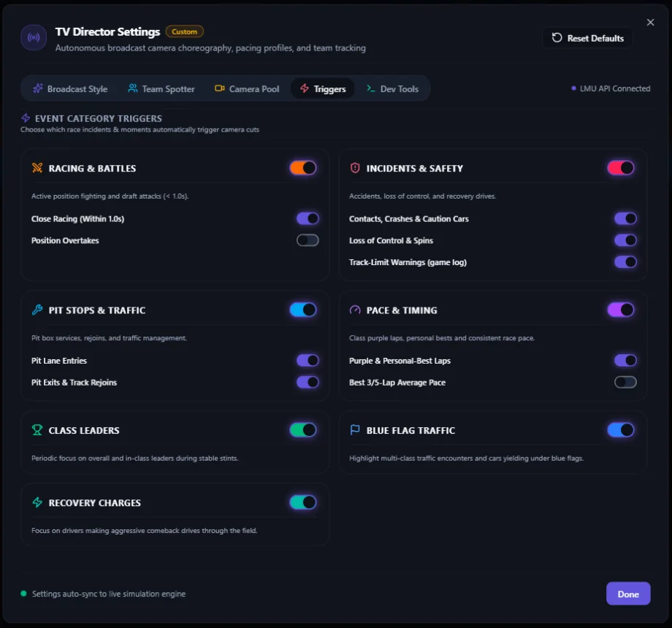Click the PIT STOPS & TRAFFIC card title
This screenshot has width=672, height=628.
coord(97,310)
